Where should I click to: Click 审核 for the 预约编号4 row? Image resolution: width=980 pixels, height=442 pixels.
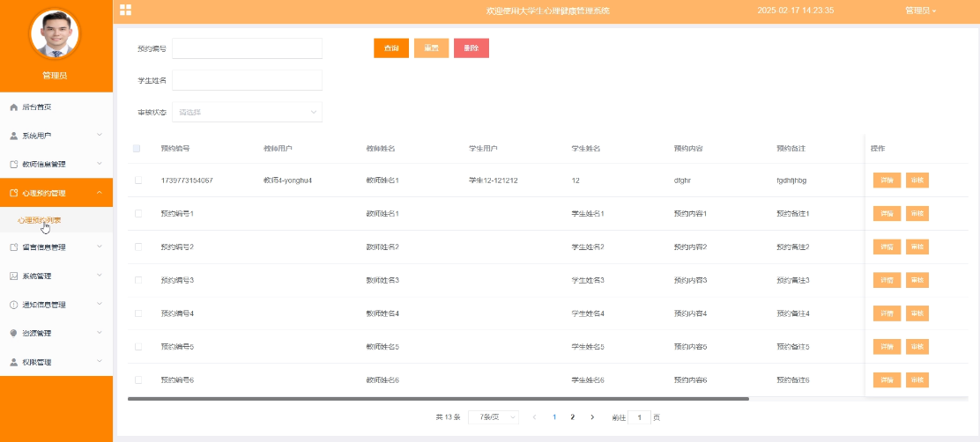(x=917, y=313)
